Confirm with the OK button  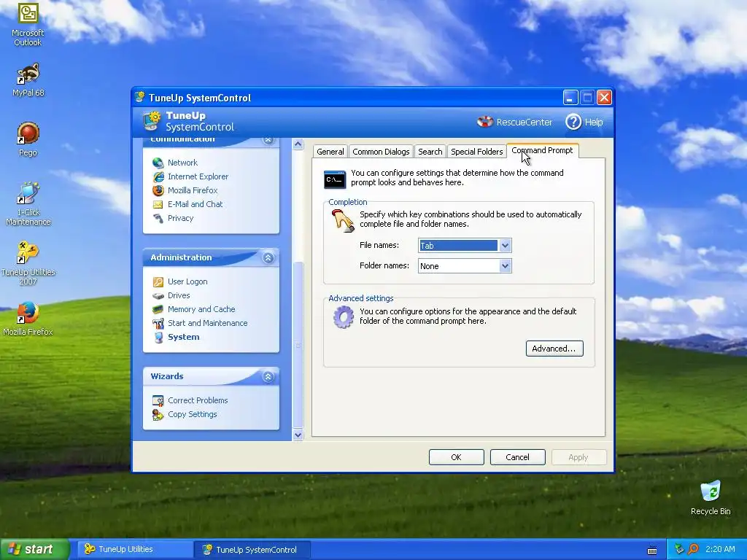click(456, 457)
